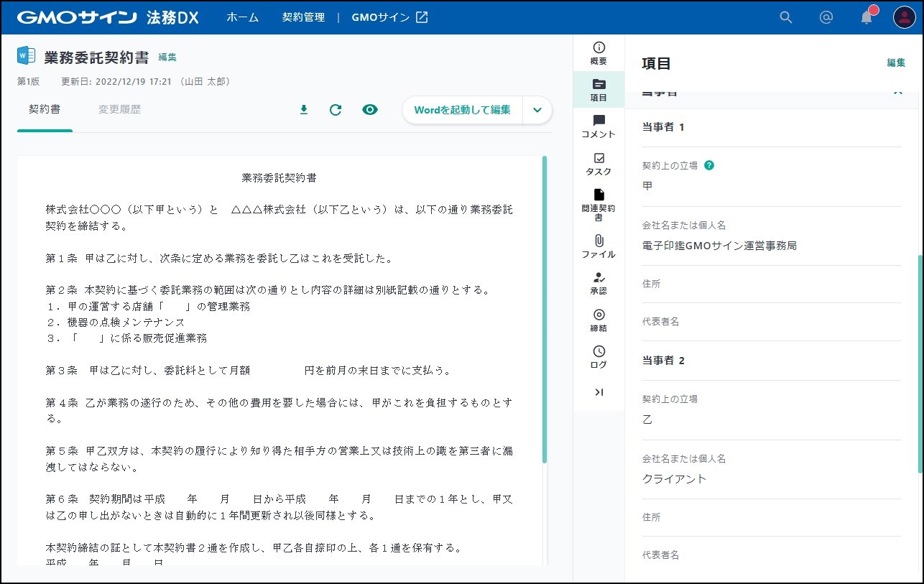Click the refresh document icon

coord(336,110)
